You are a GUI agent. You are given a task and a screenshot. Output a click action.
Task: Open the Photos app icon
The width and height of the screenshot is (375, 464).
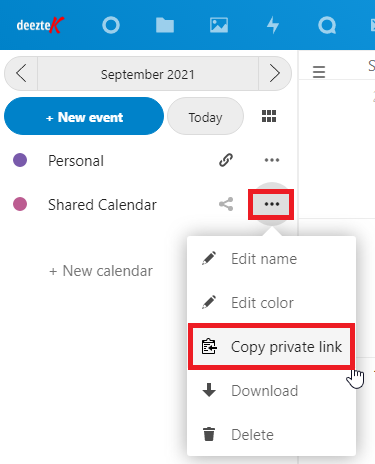(x=219, y=25)
